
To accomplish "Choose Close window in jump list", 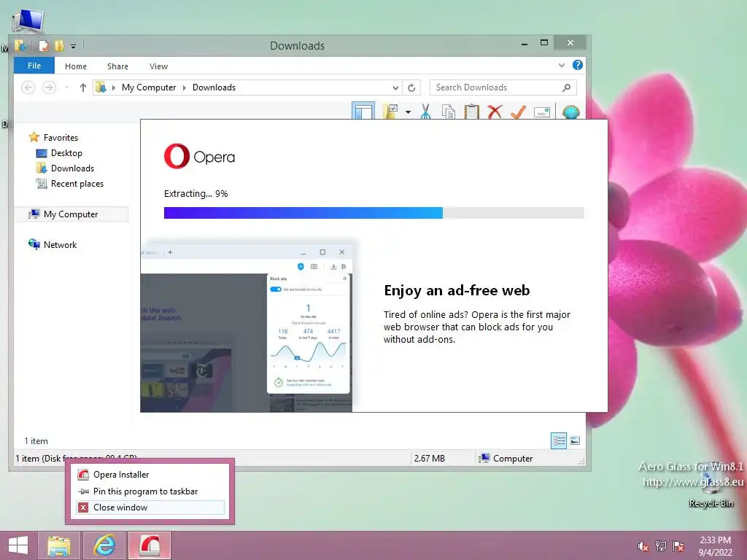I will (150, 507).
